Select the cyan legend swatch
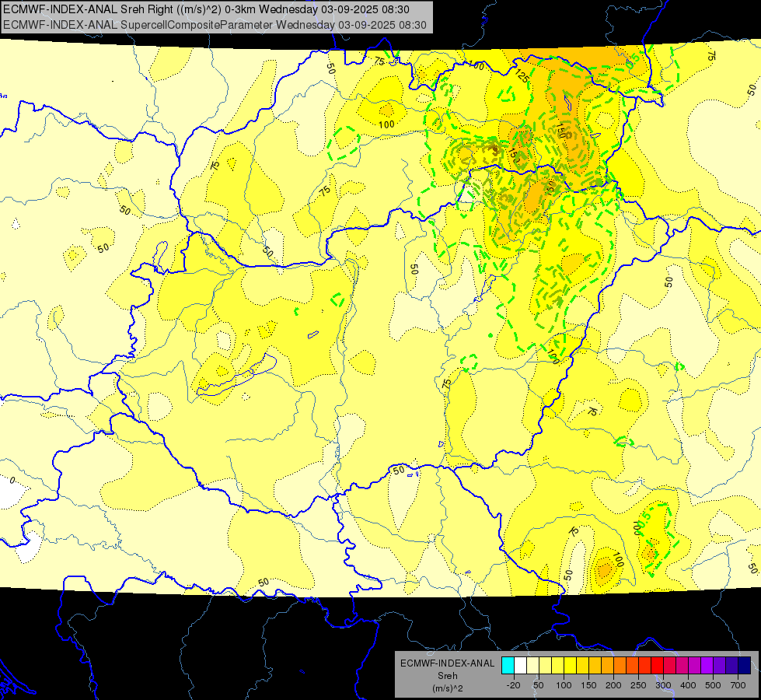This screenshot has width=761, height=700. tap(508, 665)
